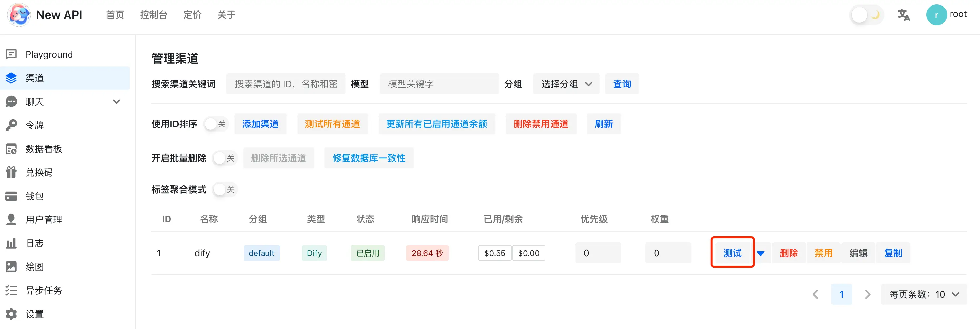Select 渠道 sidebar menu item
This screenshot has width=980, height=329.
click(65, 78)
